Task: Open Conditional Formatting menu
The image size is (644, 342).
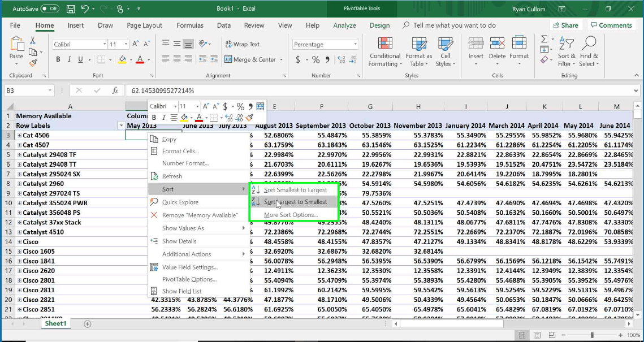Action: point(385,52)
